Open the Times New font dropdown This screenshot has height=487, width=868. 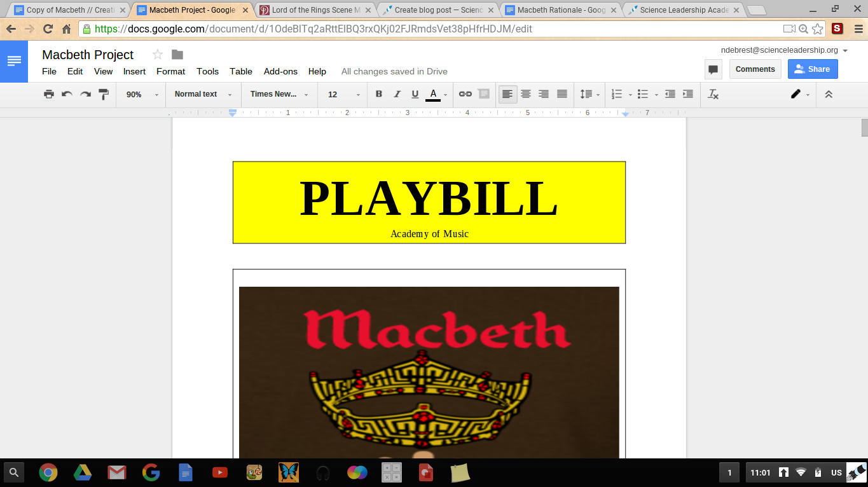click(279, 94)
